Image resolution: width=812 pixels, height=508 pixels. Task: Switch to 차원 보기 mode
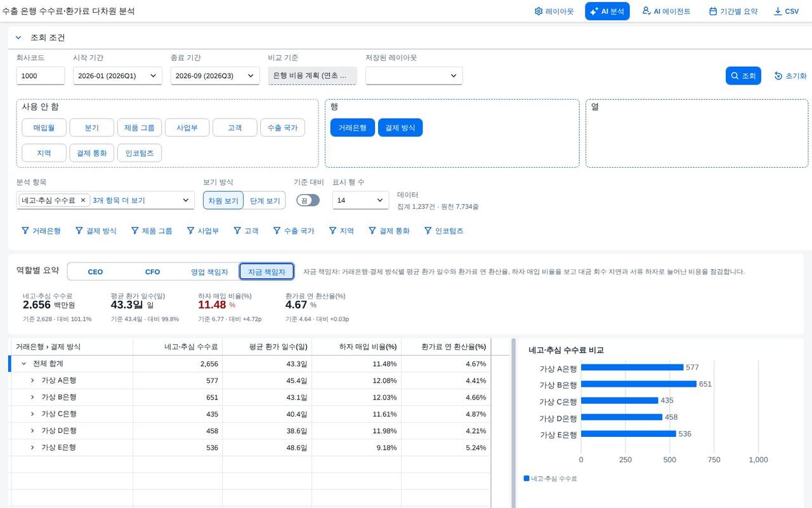[x=223, y=201]
